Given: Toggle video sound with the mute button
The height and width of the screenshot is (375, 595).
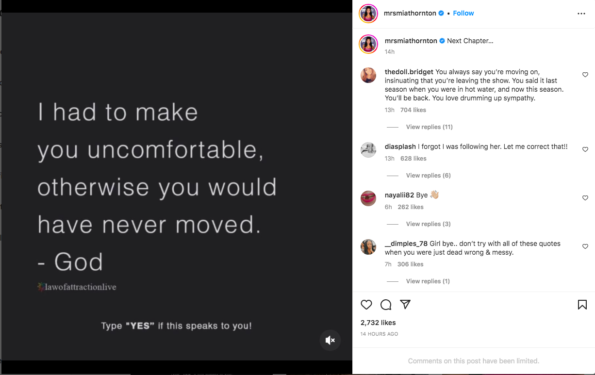Looking at the screenshot, I should point(330,340).
